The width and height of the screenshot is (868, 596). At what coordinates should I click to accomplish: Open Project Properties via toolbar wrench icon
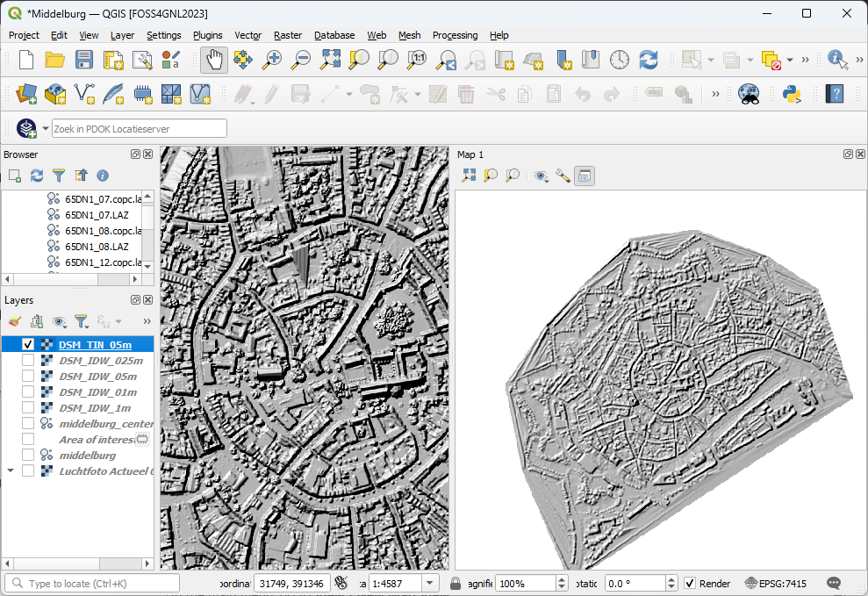(143, 61)
